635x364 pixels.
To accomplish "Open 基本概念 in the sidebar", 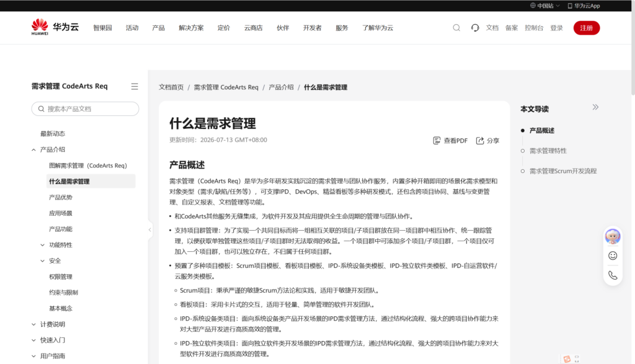I will pos(61,308).
